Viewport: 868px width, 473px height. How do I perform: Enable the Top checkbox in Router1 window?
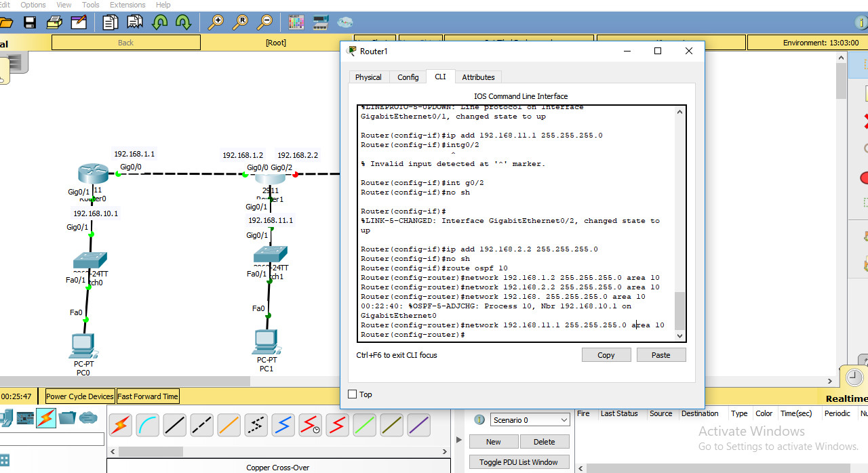tap(352, 394)
